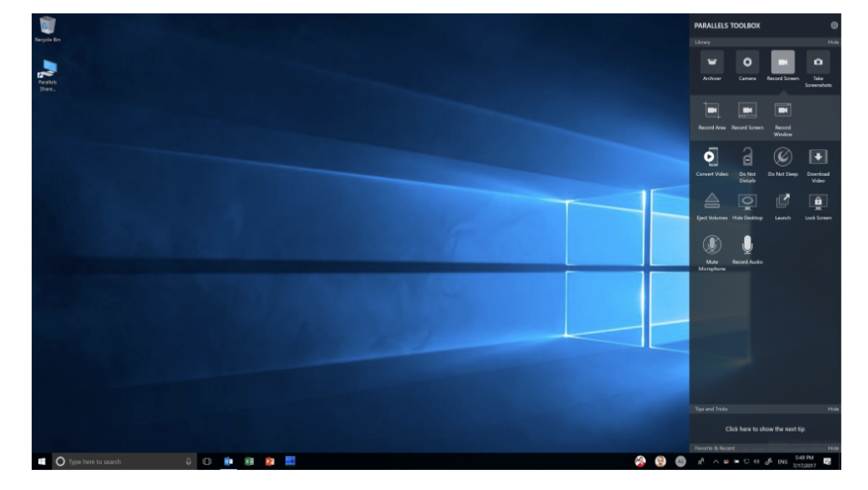Open the Archiver tool

click(712, 66)
